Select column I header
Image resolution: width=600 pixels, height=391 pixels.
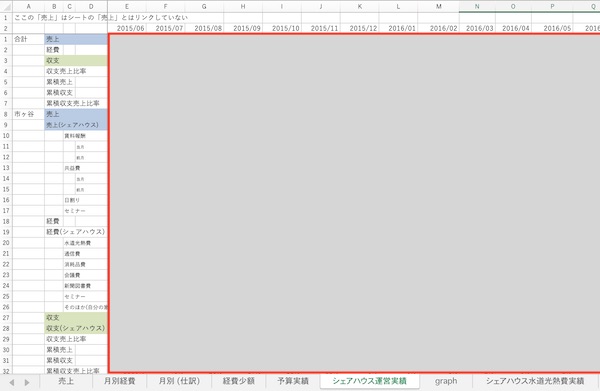pyautogui.click(x=282, y=7)
